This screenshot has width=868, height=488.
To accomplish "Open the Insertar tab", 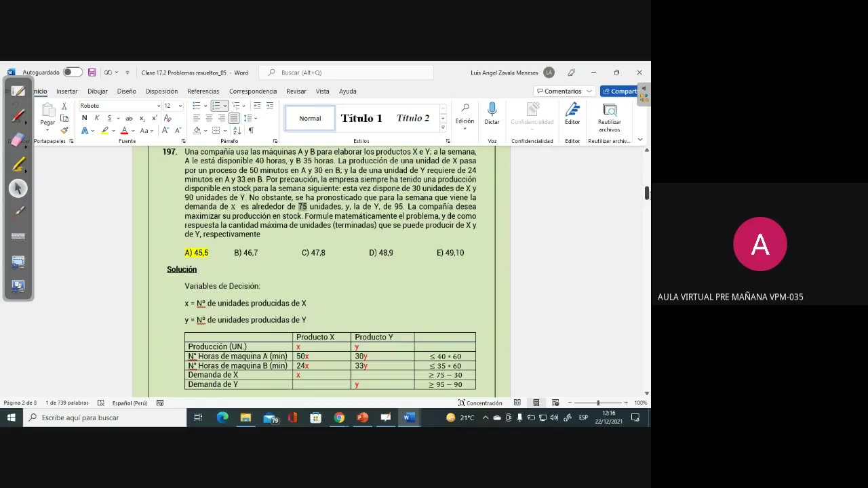I will click(x=66, y=91).
